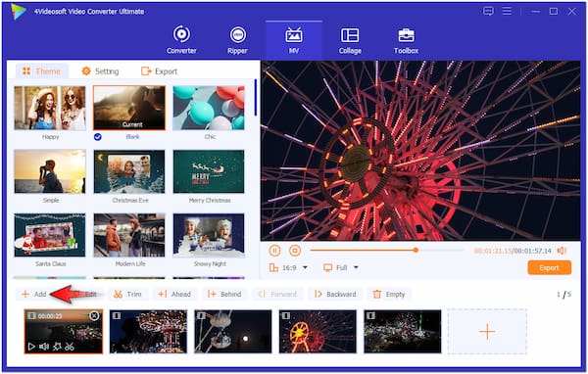Click the Trim button
The image size is (588, 374).
(x=127, y=294)
